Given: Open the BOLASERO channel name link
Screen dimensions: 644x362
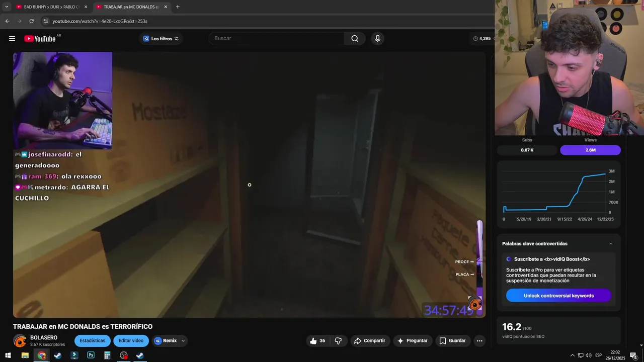Looking at the screenshot, I should pyautogui.click(x=44, y=338).
